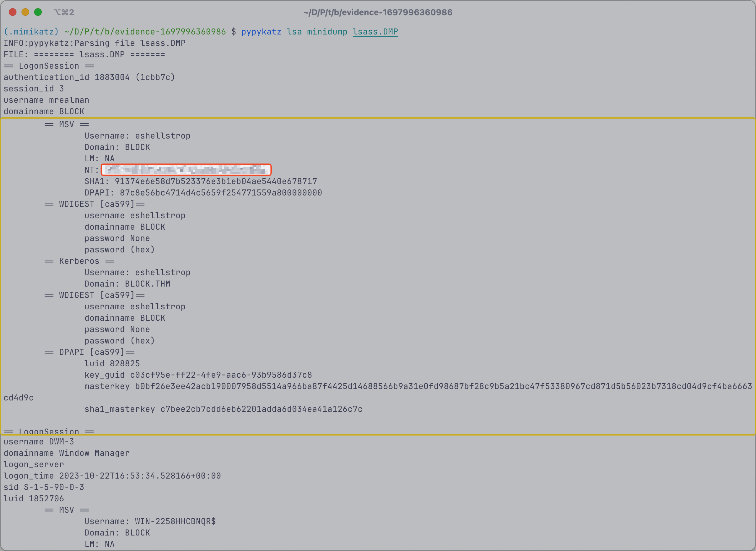Click the pypykatz command word
The height and width of the screenshot is (551, 756).
pos(262,32)
